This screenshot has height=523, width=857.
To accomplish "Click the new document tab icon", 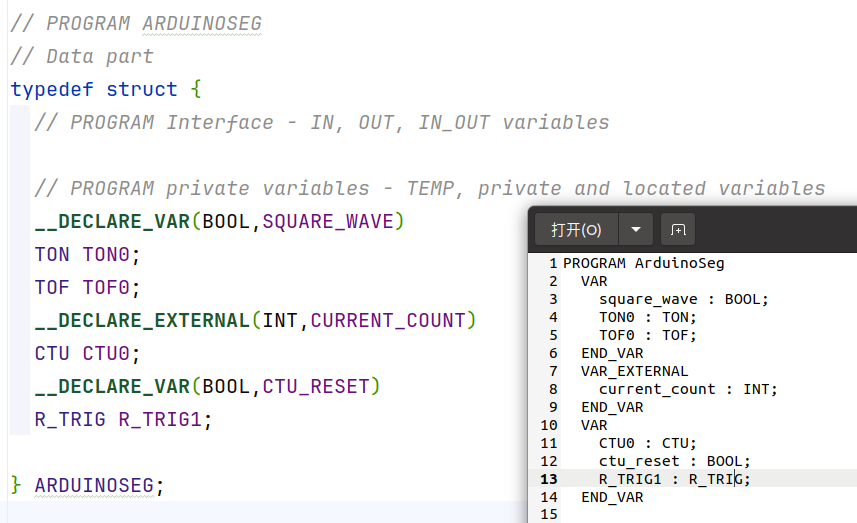I will coord(678,230).
